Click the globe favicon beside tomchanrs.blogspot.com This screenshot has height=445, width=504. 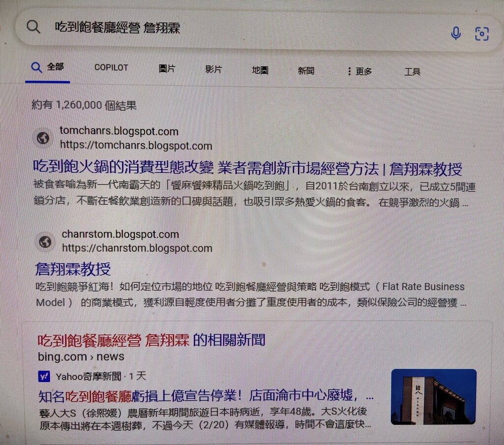[43, 138]
